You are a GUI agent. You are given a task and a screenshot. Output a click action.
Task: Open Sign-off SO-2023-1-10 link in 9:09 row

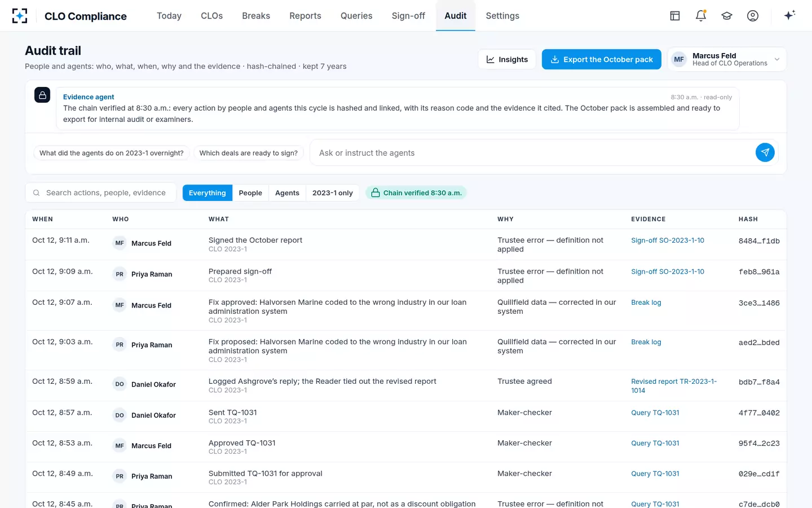668,271
